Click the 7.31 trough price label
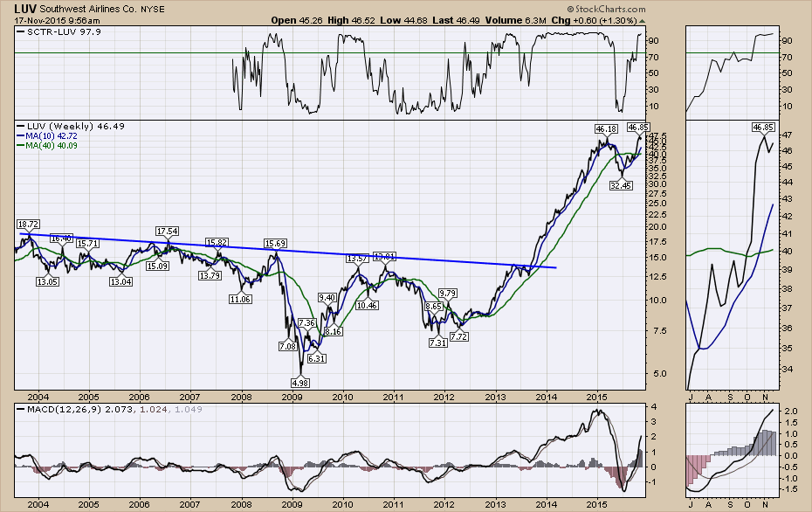The height and width of the screenshot is (512, 812). 437,342
